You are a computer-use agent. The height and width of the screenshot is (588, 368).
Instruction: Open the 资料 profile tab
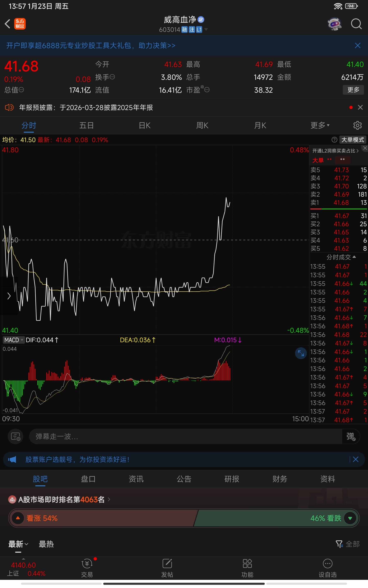pyautogui.click(x=328, y=479)
